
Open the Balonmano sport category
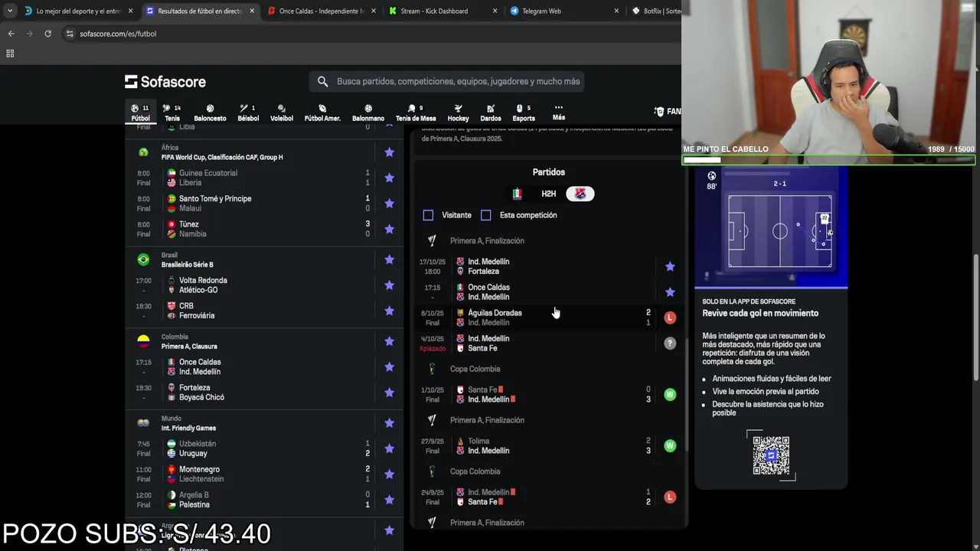pos(368,112)
